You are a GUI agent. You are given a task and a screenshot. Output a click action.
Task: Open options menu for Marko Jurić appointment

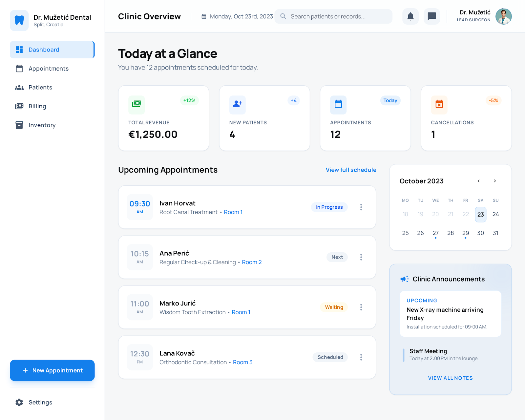tap(361, 307)
